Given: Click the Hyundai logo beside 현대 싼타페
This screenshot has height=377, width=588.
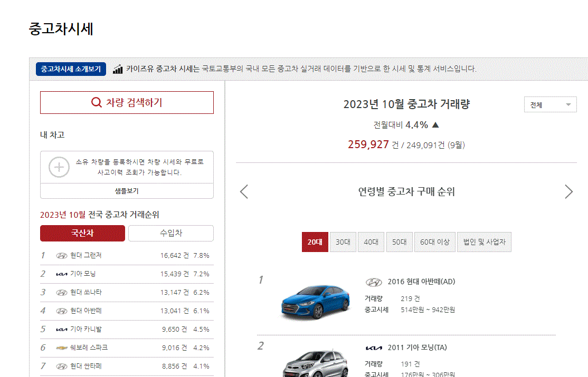Looking at the screenshot, I should [x=62, y=366].
